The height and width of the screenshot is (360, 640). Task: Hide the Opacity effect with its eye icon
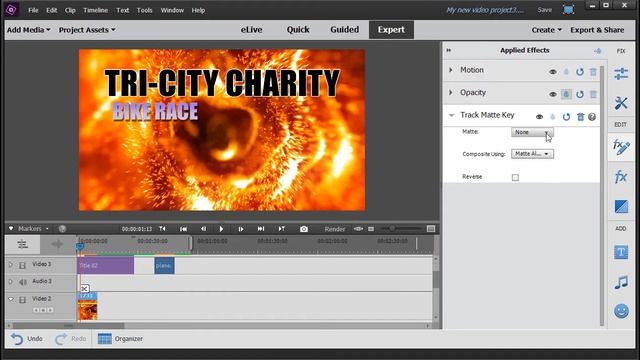(x=553, y=94)
